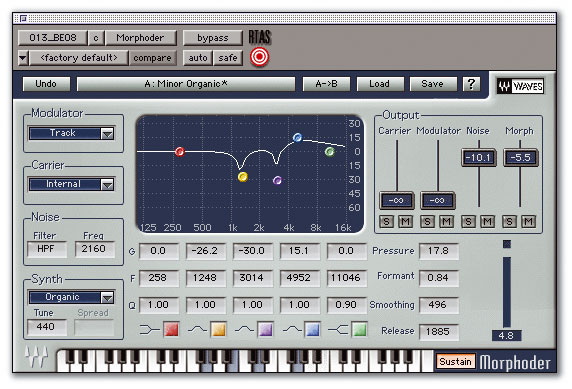This screenshot has width=572, height=389.
Task: Select the yellow bell band square
Action: pos(218,329)
